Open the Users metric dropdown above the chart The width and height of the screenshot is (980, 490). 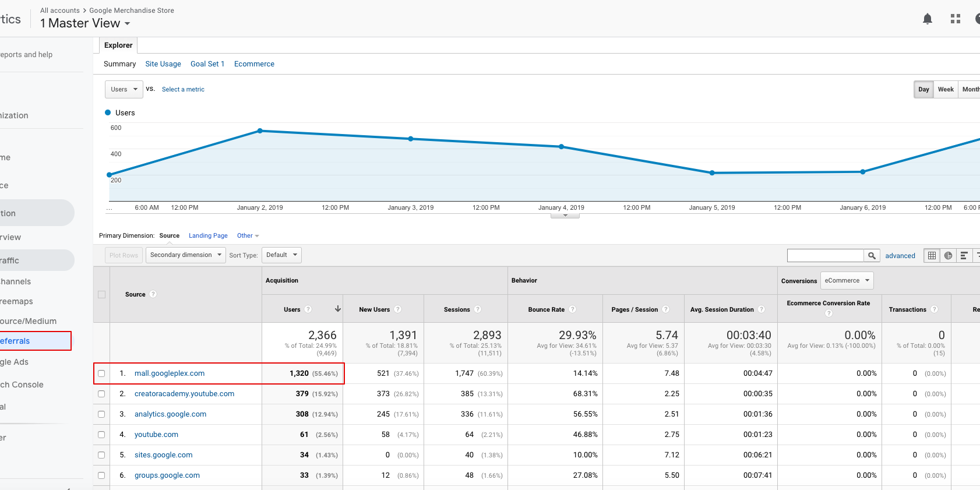124,90
